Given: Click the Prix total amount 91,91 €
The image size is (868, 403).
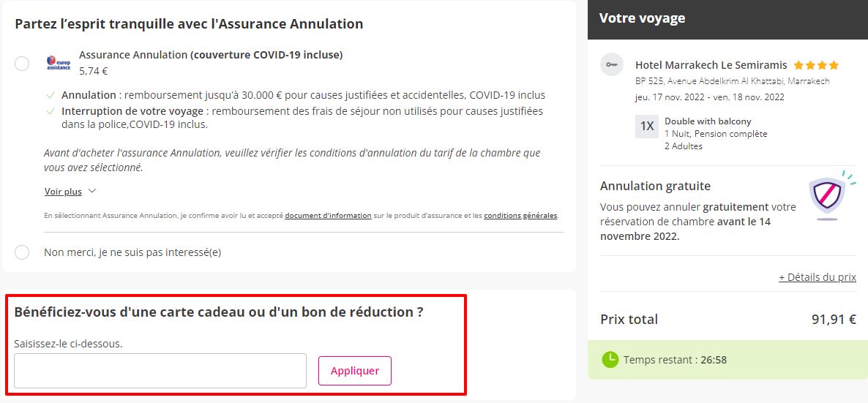Looking at the screenshot, I should [x=834, y=320].
